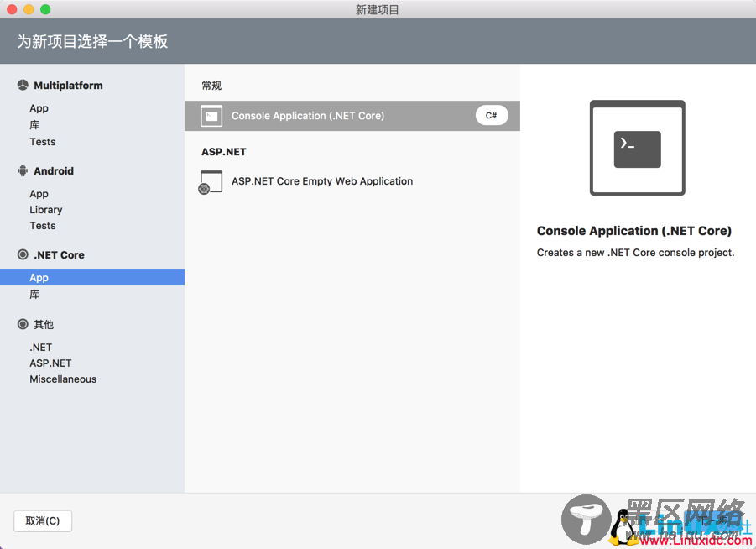Click the large console preview image
The image size is (756, 549).
pyautogui.click(x=637, y=148)
